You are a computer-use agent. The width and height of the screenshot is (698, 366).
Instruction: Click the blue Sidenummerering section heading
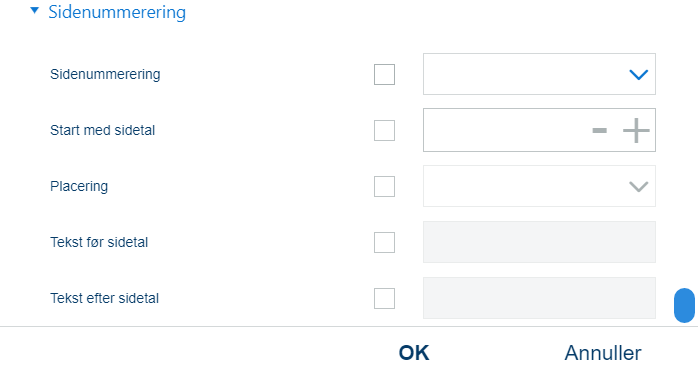117,12
